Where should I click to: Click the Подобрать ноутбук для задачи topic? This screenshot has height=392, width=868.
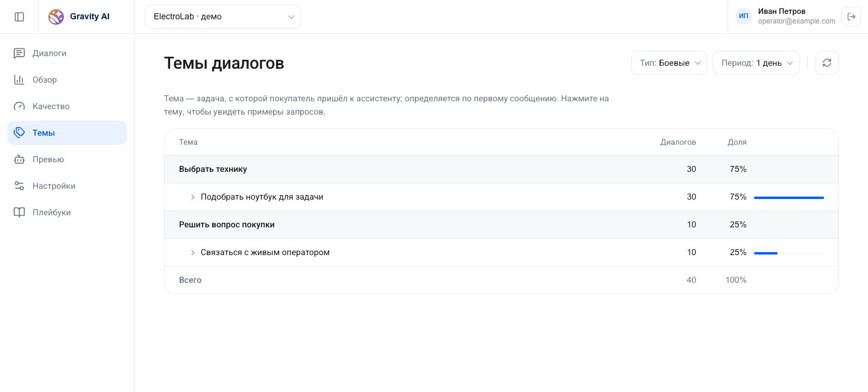pyautogui.click(x=262, y=197)
